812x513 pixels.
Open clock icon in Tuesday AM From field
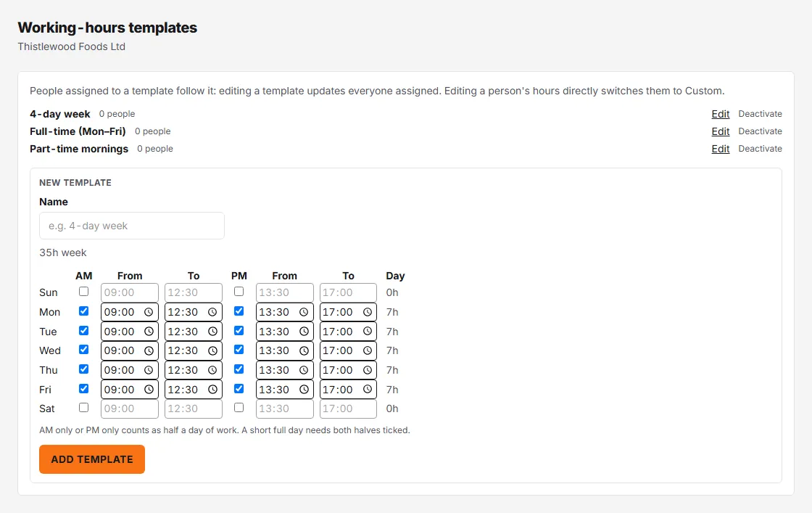click(x=149, y=331)
